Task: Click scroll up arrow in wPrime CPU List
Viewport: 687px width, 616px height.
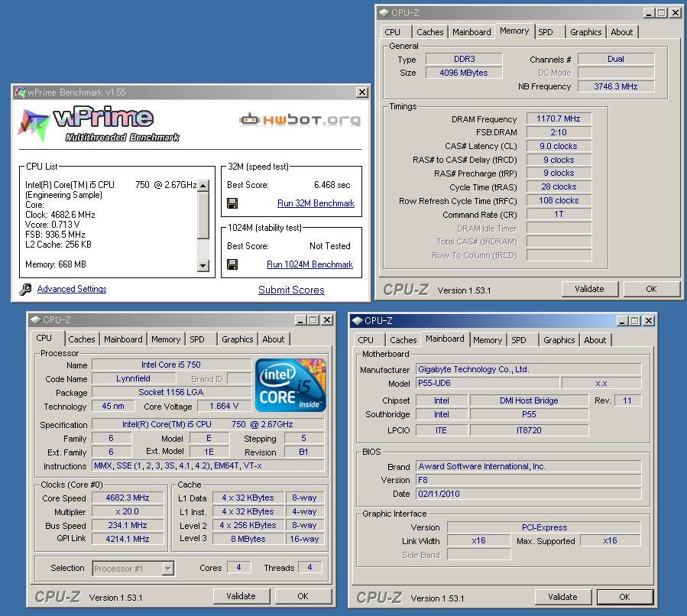Action: pos(203,185)
